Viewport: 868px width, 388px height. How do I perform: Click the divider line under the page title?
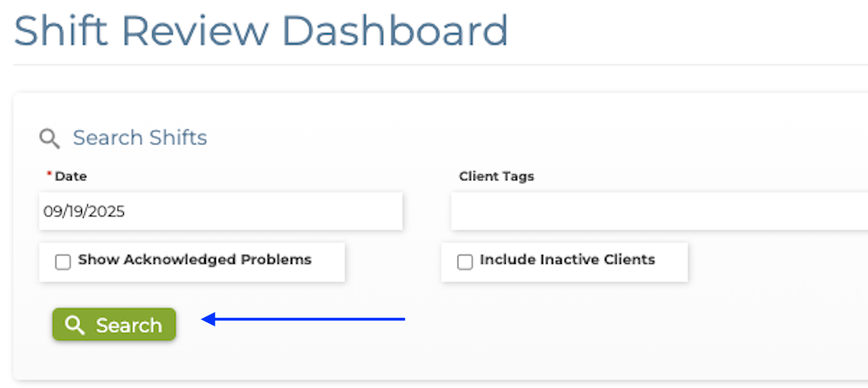pyautogui.click(x=427, y=64)
